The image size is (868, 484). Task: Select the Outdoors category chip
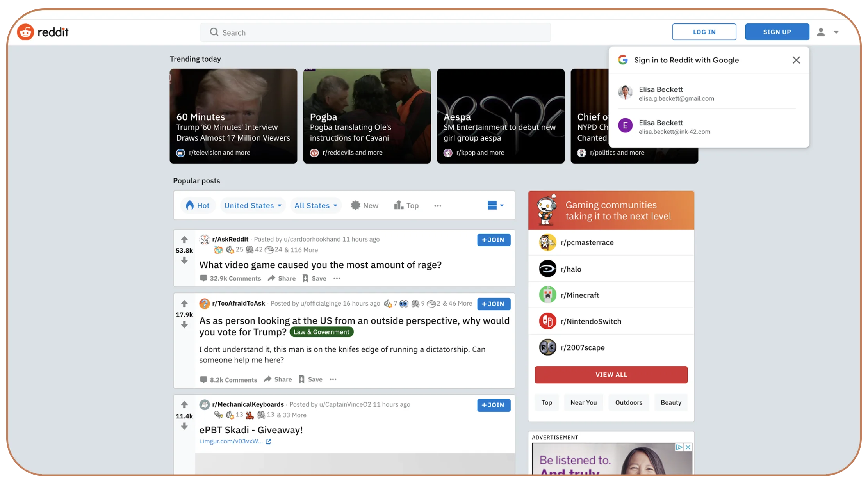tap(629, 402)
